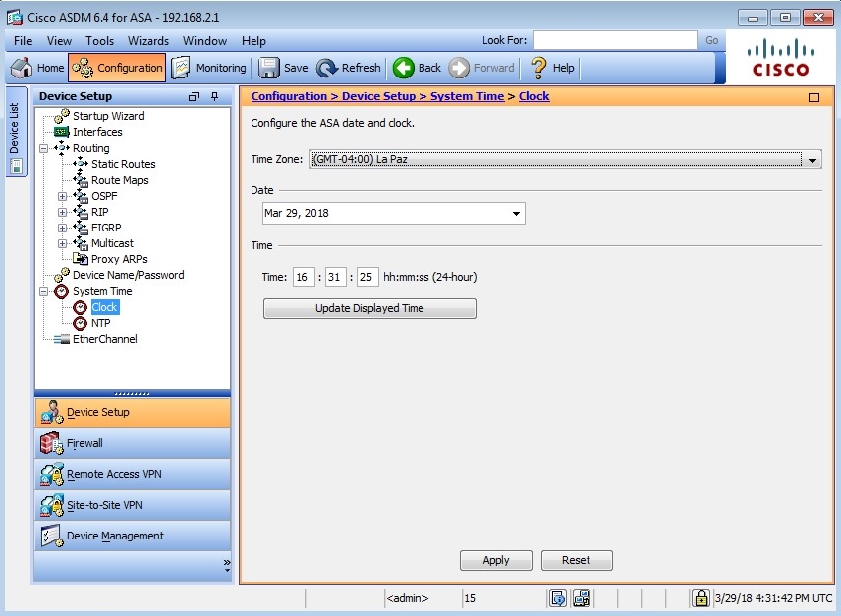Expand the EIGRP tree node
Image resolution: width=841 pixels, height=616 pixels.
(x=63, y=228)
